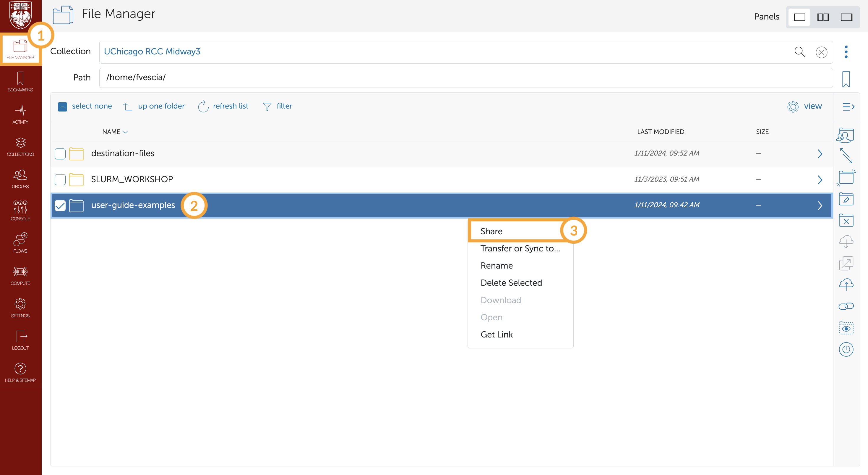The height and width of the screenshot is (475, 868).
Task: Expand destination-files with its chevron
Action: tap(820, 154)
